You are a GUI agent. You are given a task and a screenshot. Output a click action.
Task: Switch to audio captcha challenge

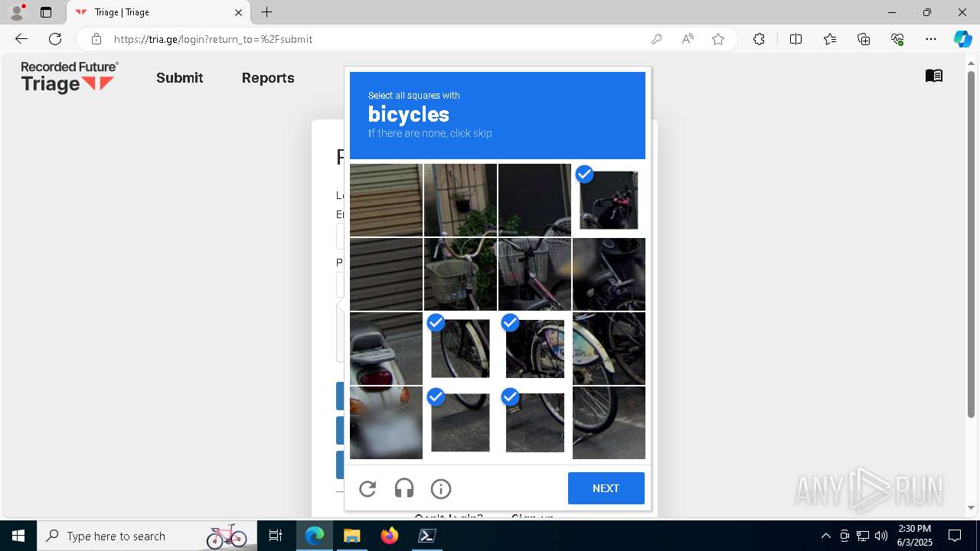coord(404,488)
